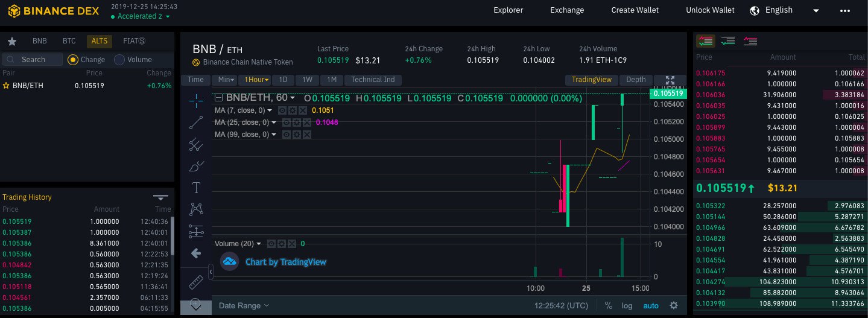Select the 1D interval button

tap(283, 80)
